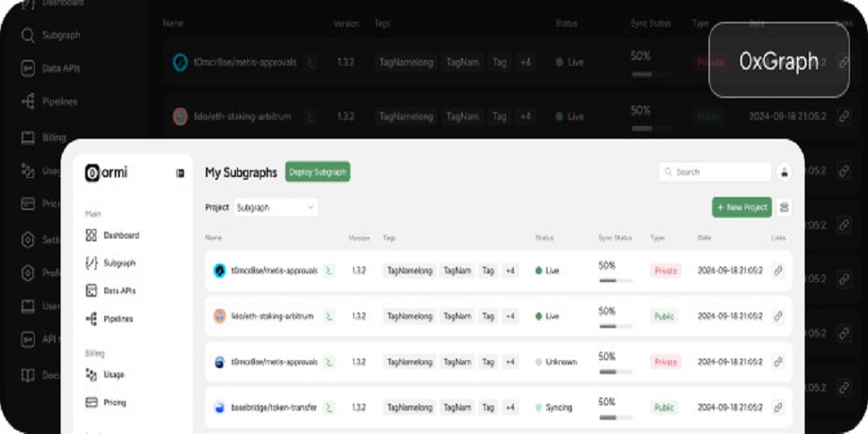This screenshot has width=868, height=434.
Task: Click the basebridge/token-transfer subgraph name
Action: [x=274, y=407]
